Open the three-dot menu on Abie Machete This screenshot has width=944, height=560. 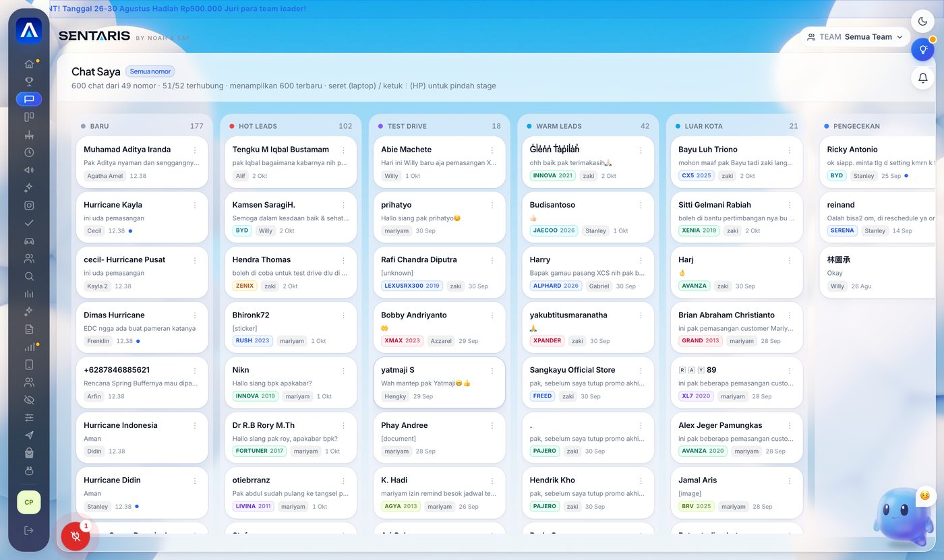point(492,150)
